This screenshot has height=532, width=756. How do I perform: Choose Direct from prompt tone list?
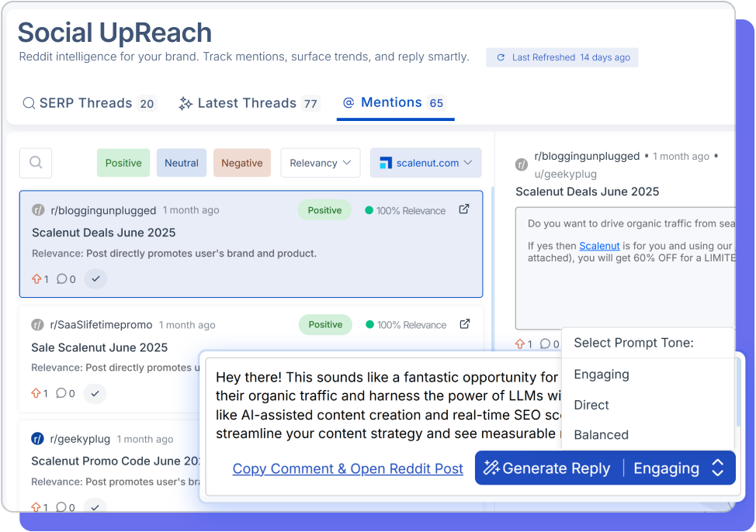tap(591, 405)
